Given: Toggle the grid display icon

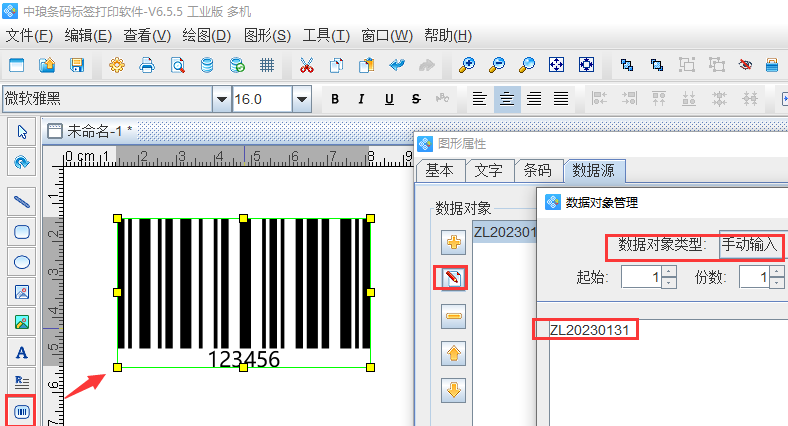Looking at the screenshot, I should (267, 65).
